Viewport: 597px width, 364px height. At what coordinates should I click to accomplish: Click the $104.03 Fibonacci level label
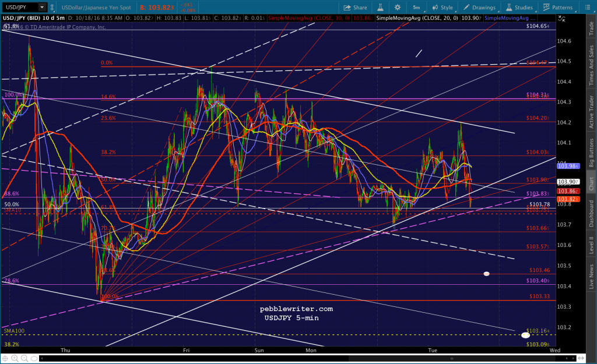[x=538, y=152]
